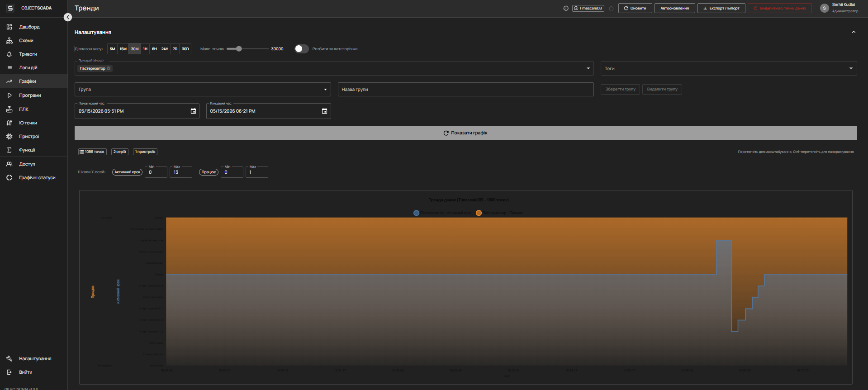Open the Теги dropdown

pos(729,68)
